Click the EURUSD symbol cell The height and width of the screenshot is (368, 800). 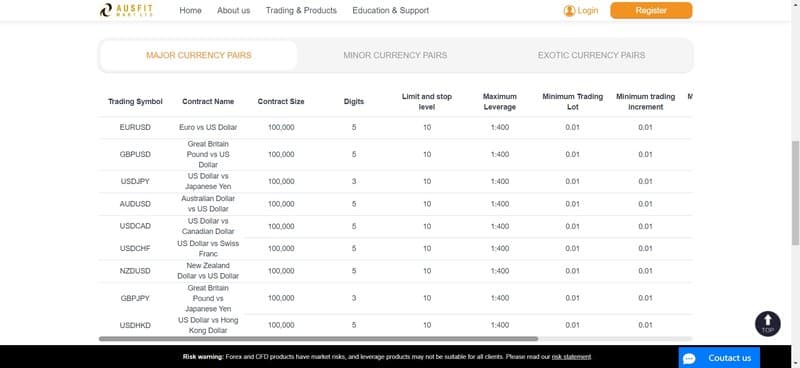[135, 127]
